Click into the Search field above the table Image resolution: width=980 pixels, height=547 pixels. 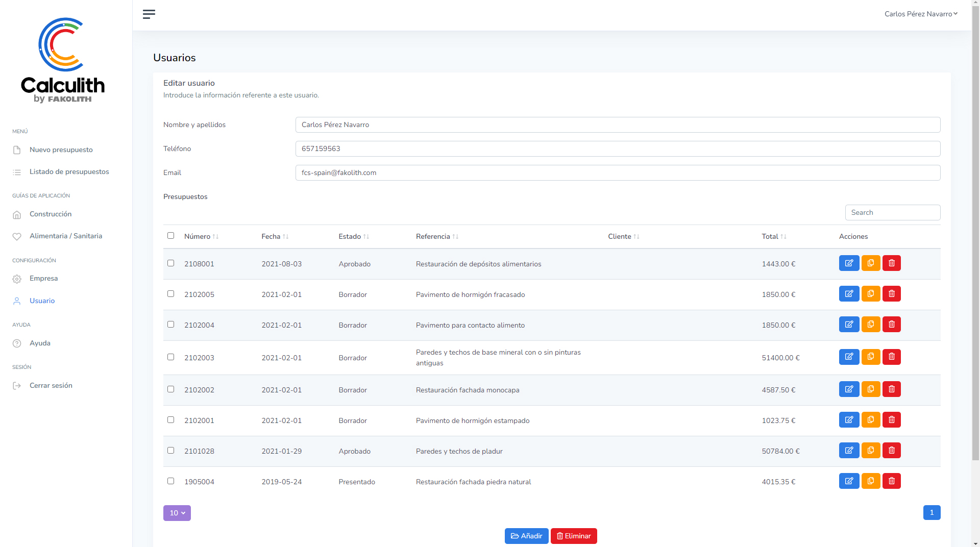(x=892, y=213)
